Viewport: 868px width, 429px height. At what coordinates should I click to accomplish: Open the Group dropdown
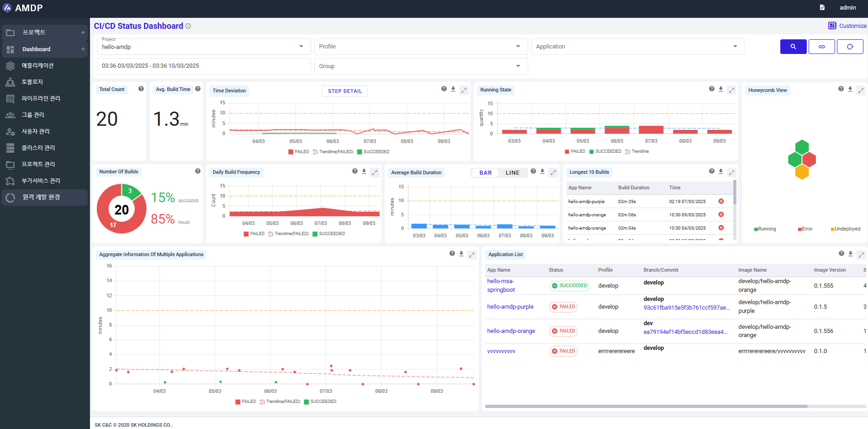pos(421,66)
